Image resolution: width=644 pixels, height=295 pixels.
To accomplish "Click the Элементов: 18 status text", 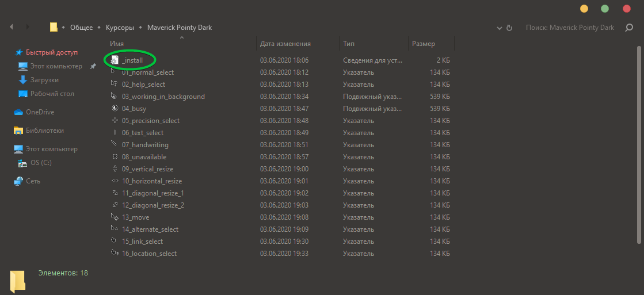I will [63, 273].
